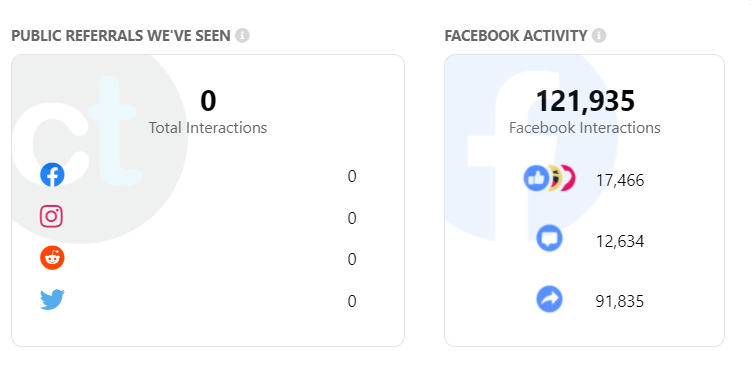Click the Instagram icon in referrals list
Image resolution: width=751 pixels, height=372 pixels.
tap(51, 216)
